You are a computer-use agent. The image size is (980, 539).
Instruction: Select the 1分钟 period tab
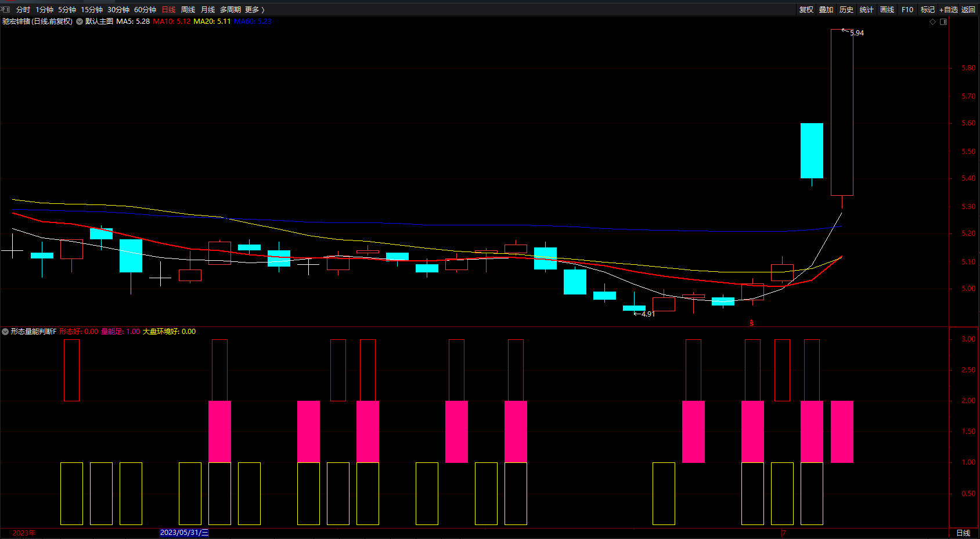point(45,9)
